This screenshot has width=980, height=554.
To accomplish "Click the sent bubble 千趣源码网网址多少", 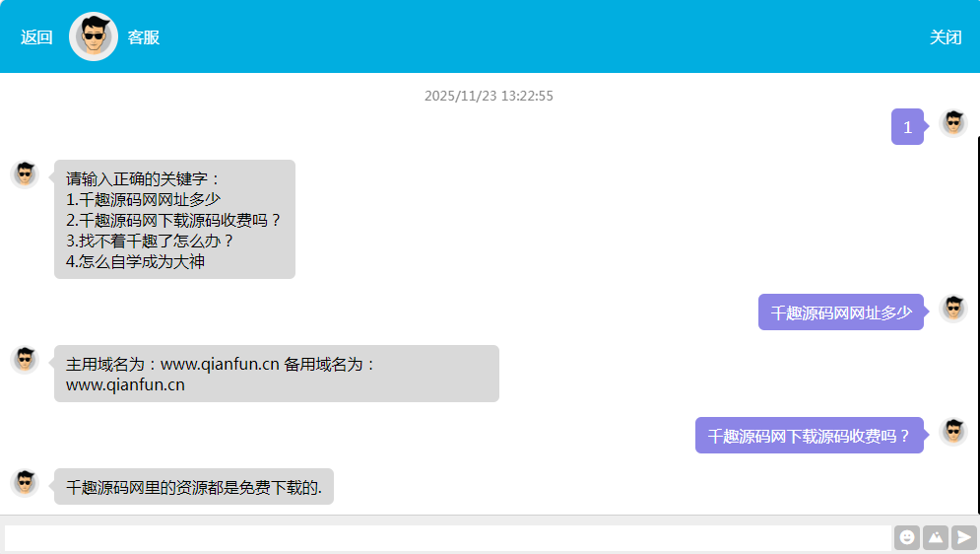I will (840, 312).
